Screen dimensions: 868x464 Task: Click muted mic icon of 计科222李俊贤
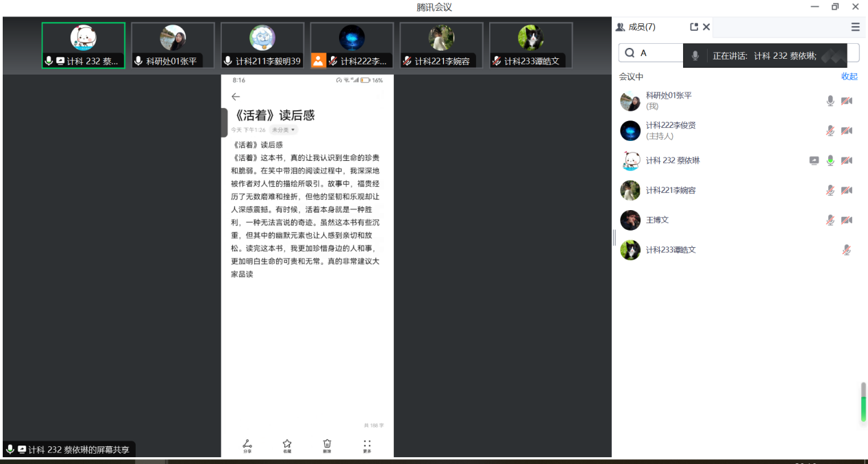pos(830,131)
